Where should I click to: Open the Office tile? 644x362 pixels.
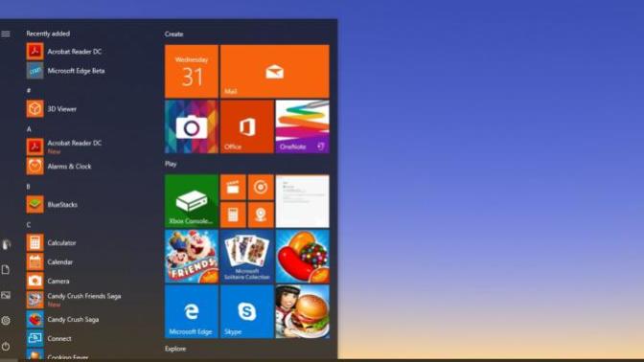pos(247,126)
